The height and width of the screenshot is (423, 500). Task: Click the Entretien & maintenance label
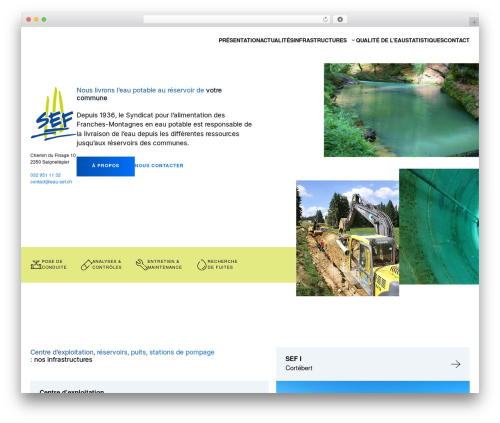165,264
